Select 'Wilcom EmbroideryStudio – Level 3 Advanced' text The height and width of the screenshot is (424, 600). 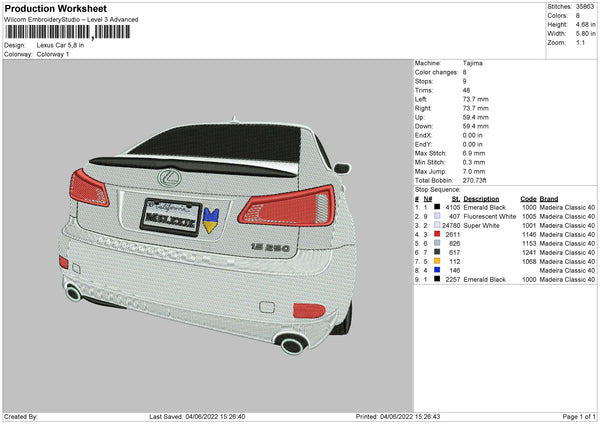coord(71,20)
